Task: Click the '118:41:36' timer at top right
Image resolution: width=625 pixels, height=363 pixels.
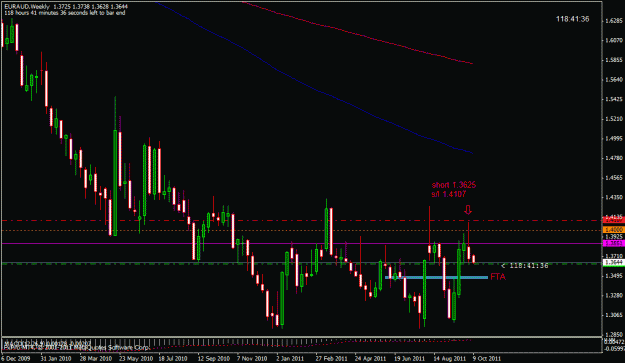Action: pos(572,19)
